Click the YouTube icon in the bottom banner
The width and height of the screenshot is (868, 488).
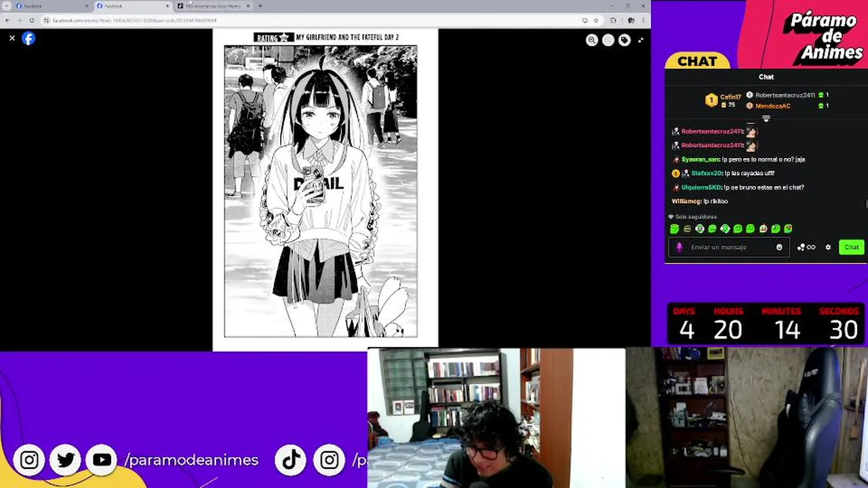tap(102, 460)
